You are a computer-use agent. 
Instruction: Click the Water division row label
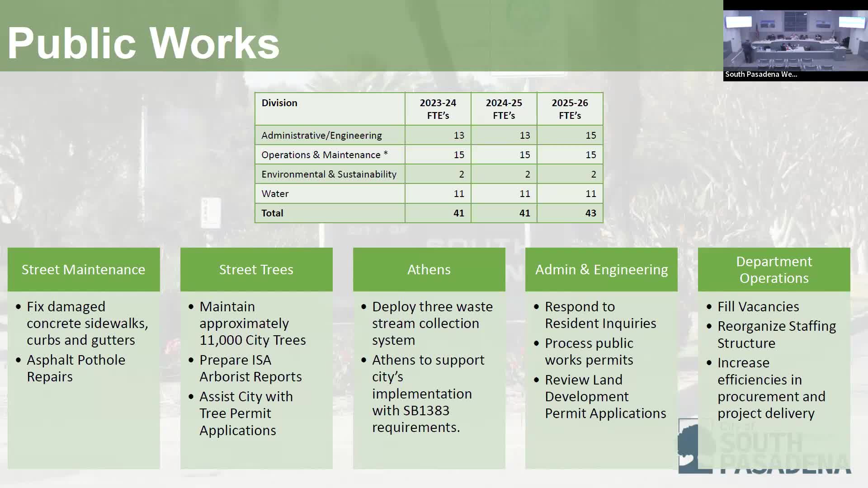275,193
